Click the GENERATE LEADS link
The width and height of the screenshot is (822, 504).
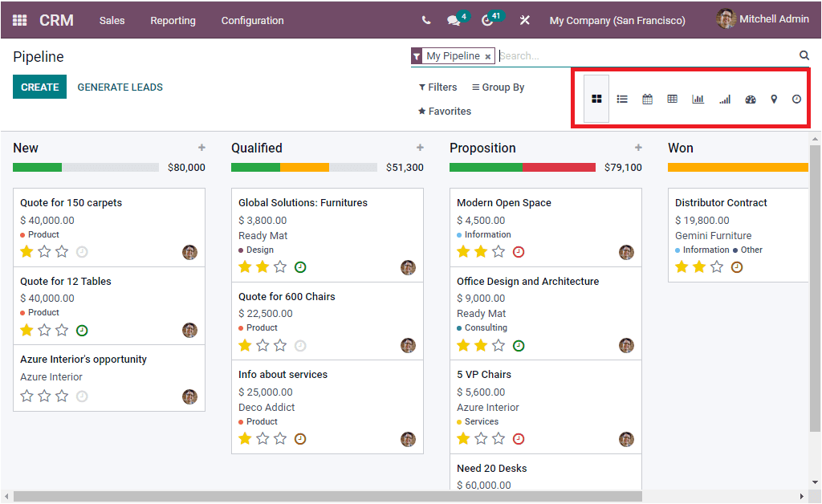[x=120, y=86]
